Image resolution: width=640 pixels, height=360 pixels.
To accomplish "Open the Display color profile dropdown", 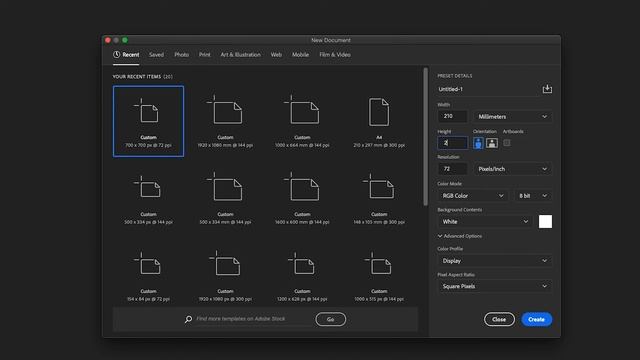I will coord(495,260).
